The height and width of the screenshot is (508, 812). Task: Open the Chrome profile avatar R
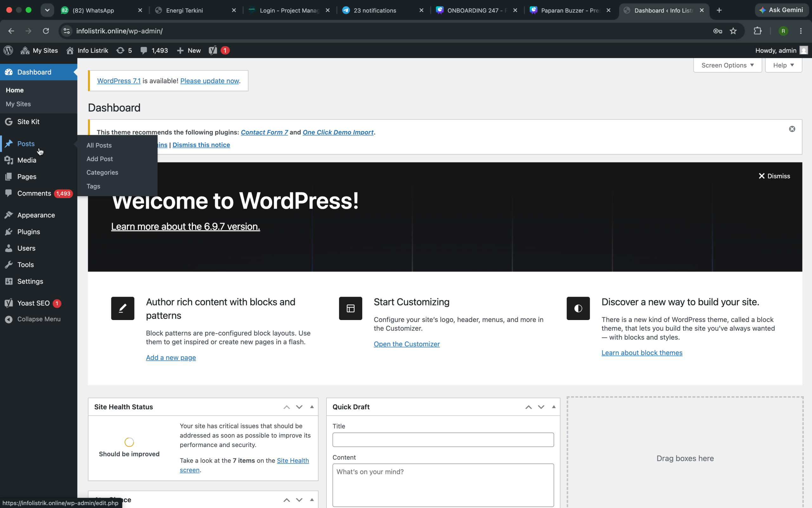coord(783,31)
